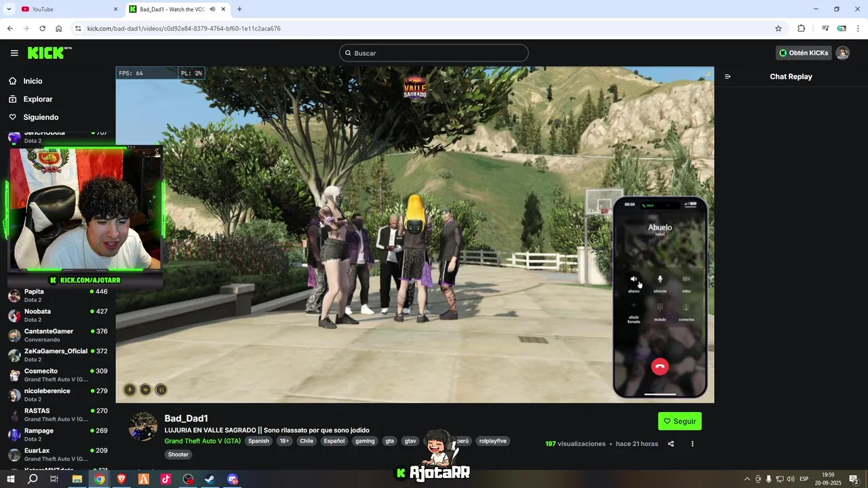Select the Bad_Dad1 Kick tab

tap(178, 9)
